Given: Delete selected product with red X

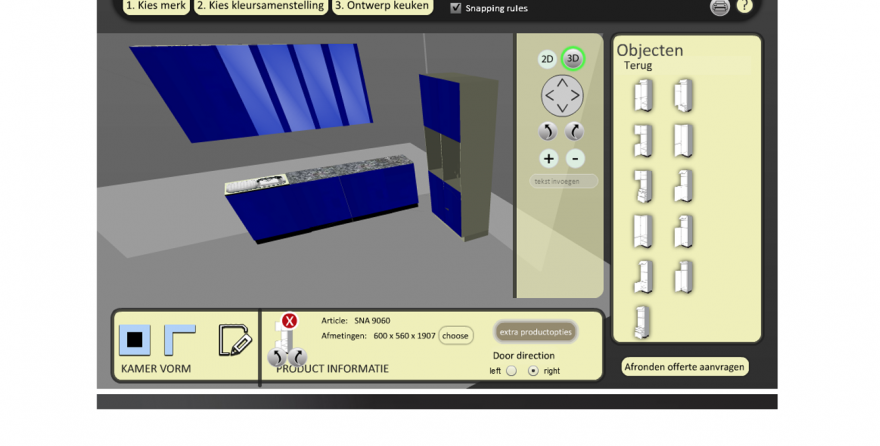Looking at the screenshot, I should pos(289,321).
